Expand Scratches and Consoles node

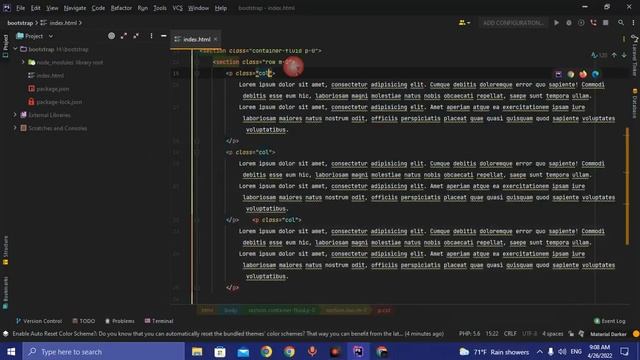click(x=15, y=128)
